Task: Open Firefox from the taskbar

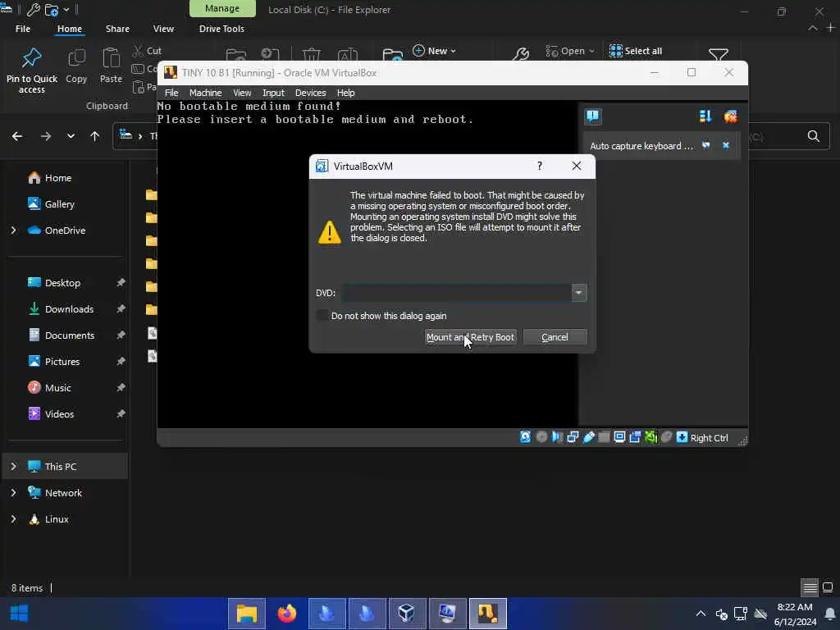Action: click(286, 614)
